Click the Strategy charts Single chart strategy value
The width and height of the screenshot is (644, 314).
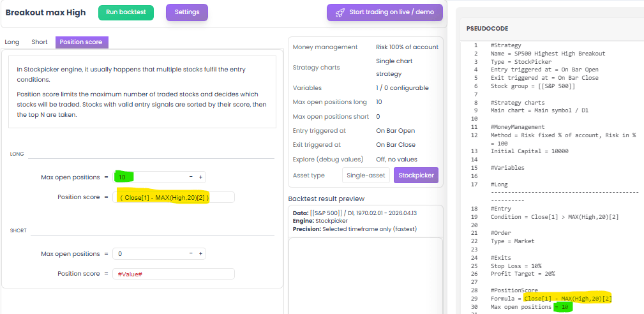[x=394, y=67]
